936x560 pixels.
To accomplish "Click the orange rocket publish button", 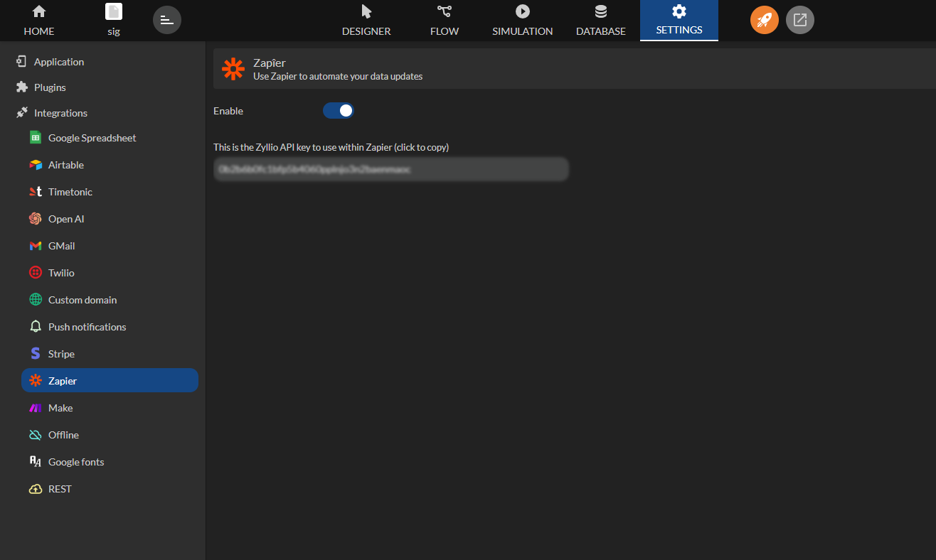I will tap(765, 20).
